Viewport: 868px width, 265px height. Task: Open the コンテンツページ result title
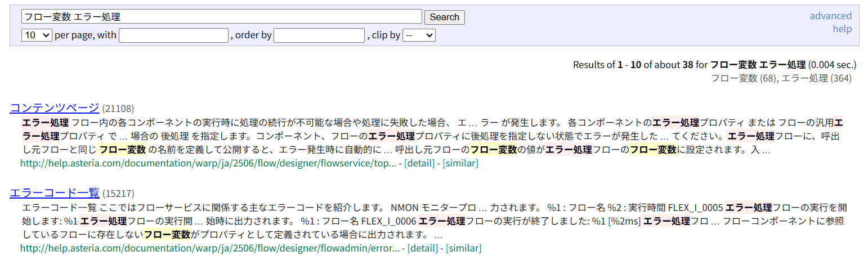pyautogui.click(x=55, y=108)
